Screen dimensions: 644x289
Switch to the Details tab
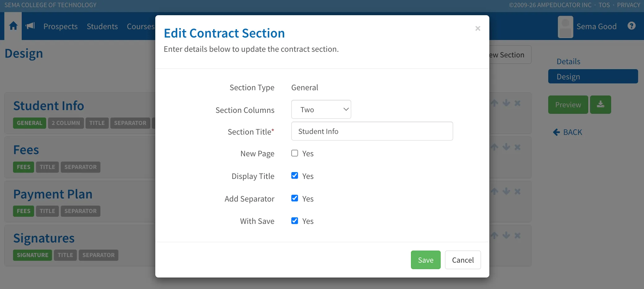(568, 61)
